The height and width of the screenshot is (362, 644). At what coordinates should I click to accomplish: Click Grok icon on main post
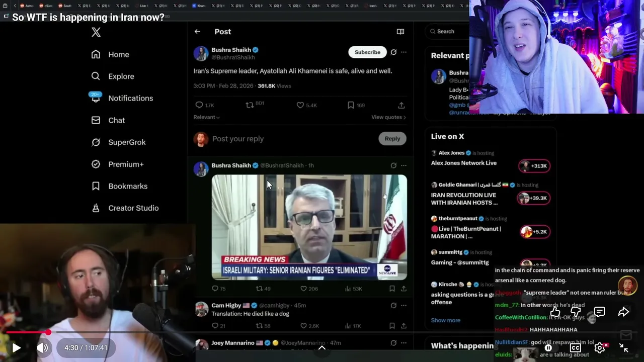pos(393,52)
